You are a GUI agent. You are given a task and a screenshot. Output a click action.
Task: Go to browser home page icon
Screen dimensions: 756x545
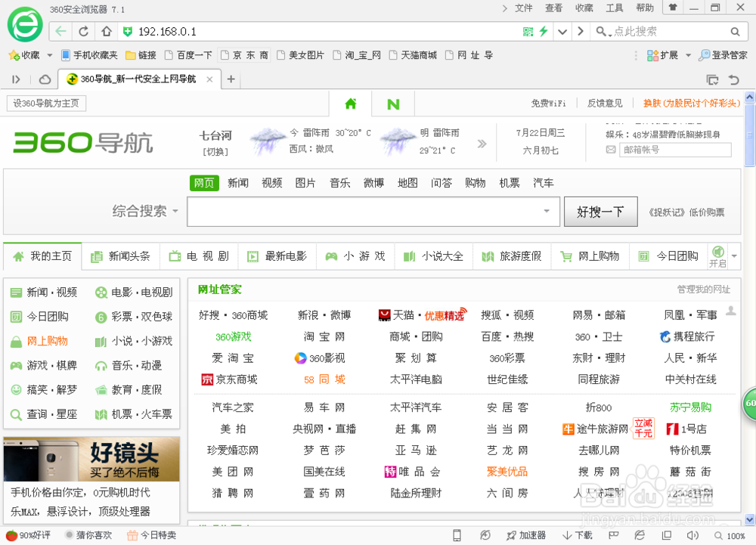tap(107, 31)
